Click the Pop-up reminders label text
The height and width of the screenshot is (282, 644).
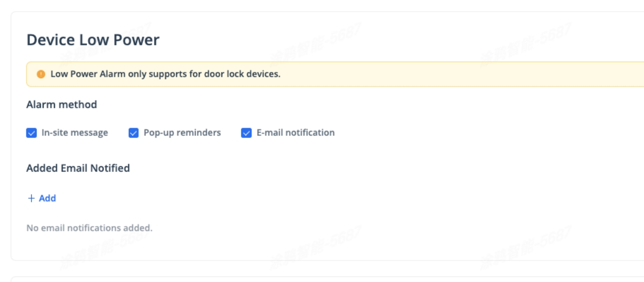coord(182,133)
